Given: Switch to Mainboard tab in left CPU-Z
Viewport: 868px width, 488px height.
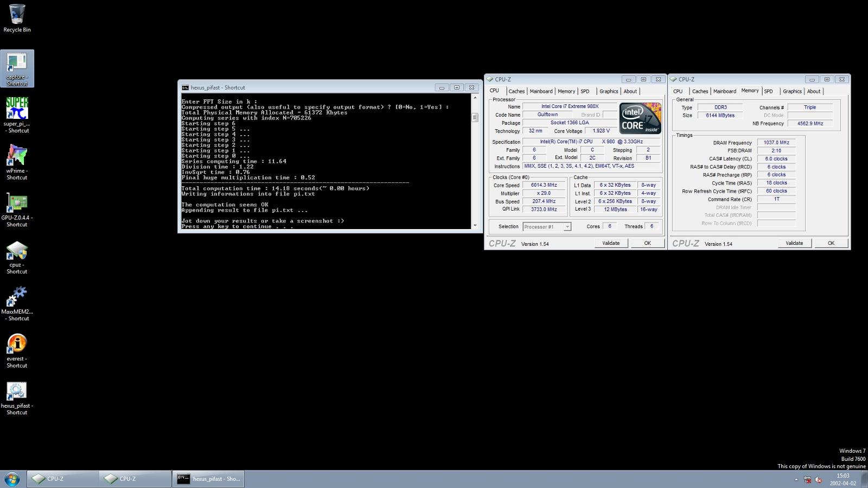Looking at the screenshot, I should point(541,91).
